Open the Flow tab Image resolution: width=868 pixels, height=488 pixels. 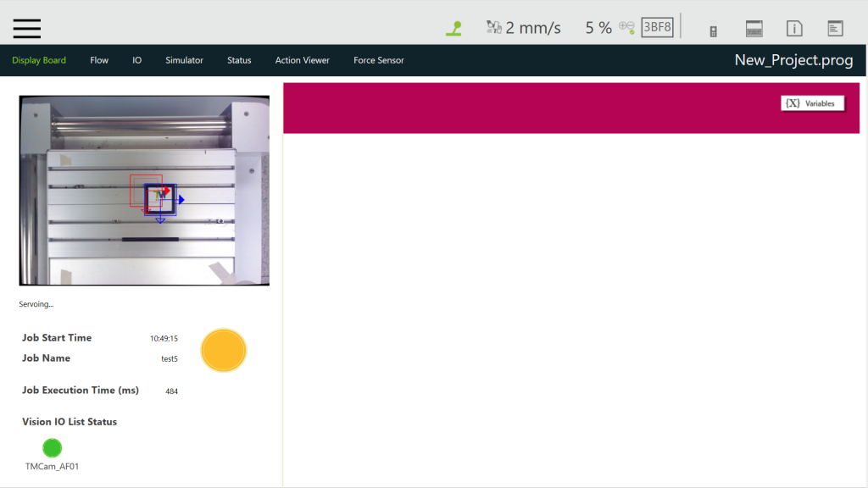pyautogui.click(x=99, y=60)
